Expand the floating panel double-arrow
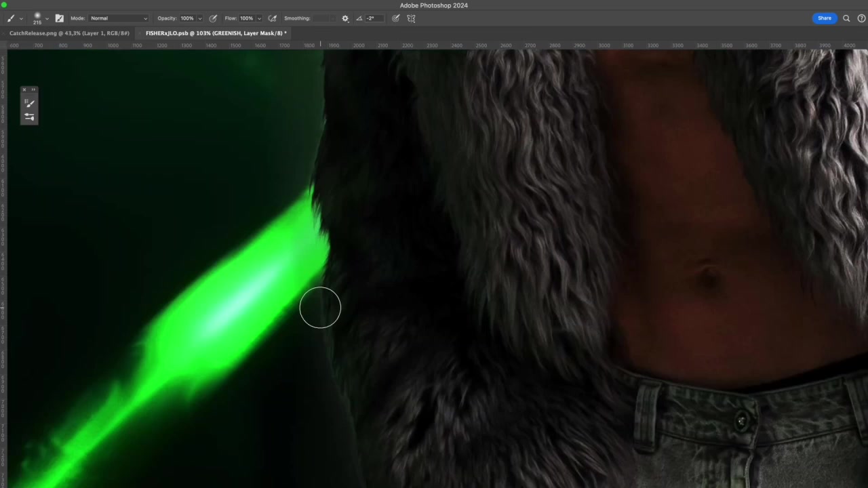 click(x=33, y=89)
